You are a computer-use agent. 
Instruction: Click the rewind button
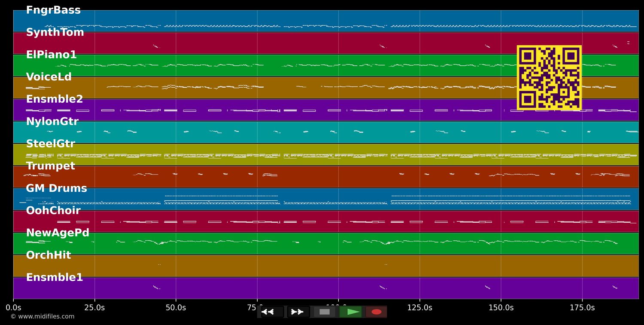pyautogui.click(x=272, y=312)
